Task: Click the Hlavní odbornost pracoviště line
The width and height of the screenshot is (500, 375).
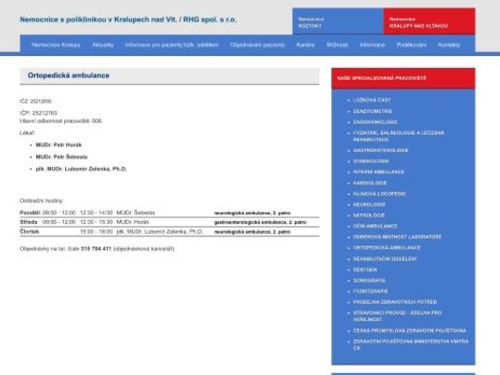Action: pyautogui.click(x=61, y=121)
